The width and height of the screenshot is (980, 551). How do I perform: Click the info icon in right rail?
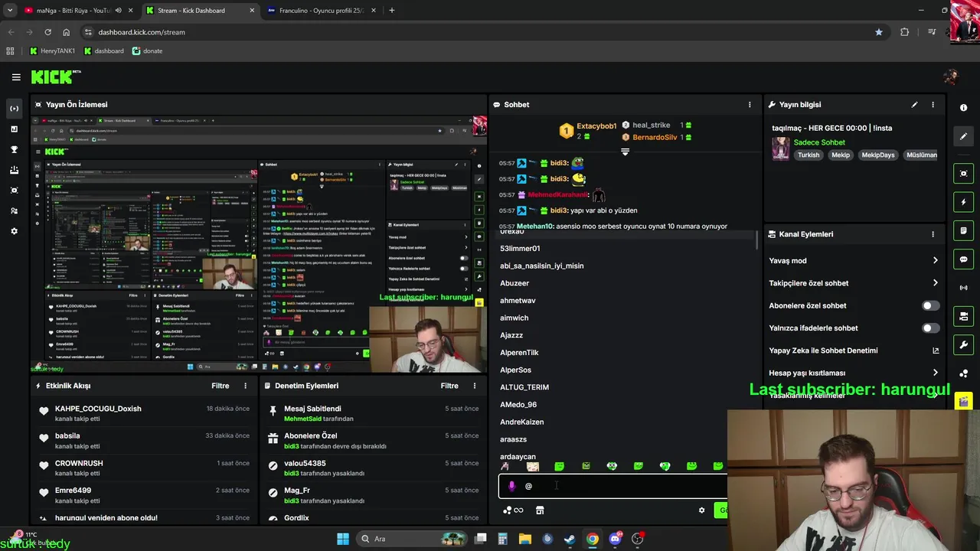(964, 108)
